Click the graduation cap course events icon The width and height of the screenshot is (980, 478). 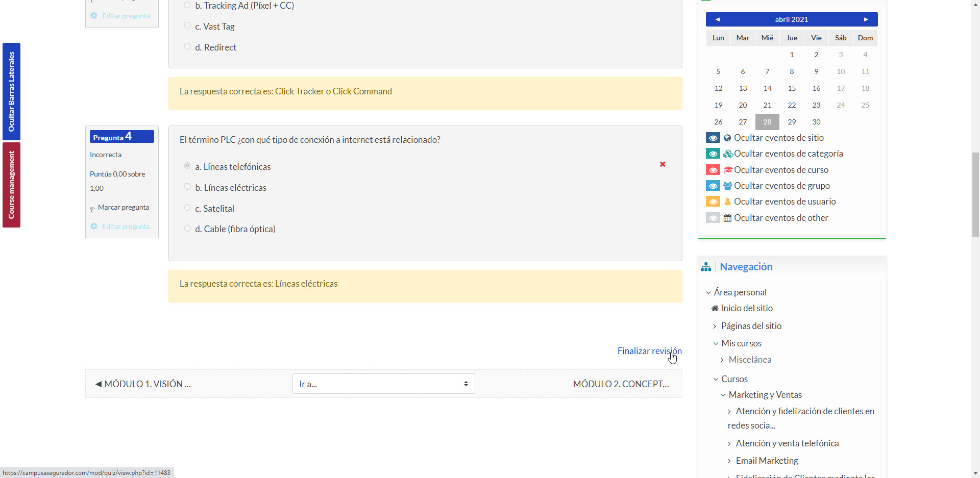coord(728,170)
